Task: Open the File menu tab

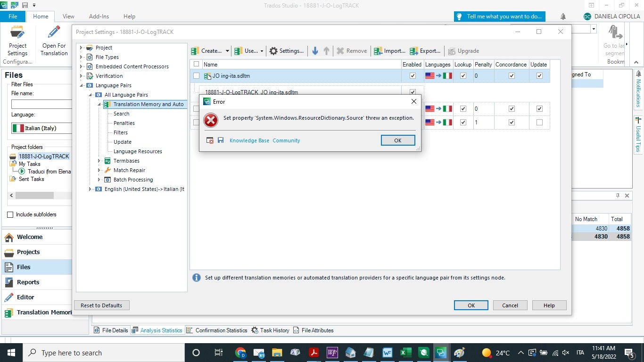Action: 13,16
